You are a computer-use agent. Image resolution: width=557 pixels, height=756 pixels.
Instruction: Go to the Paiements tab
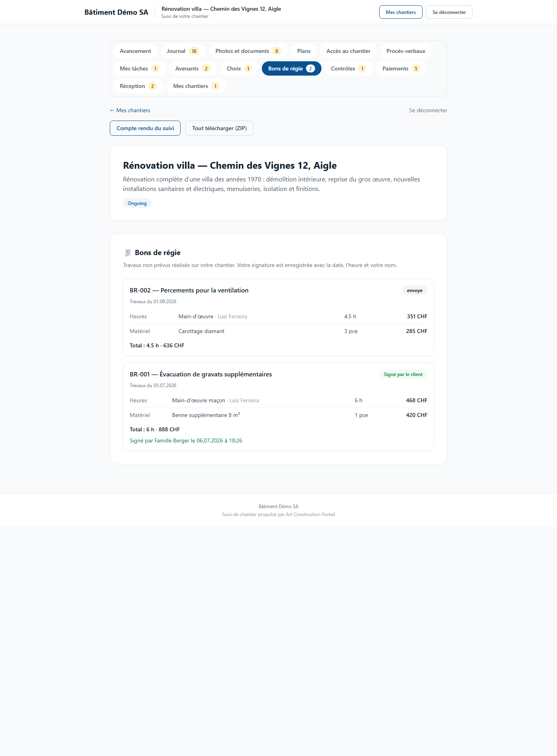401,68
